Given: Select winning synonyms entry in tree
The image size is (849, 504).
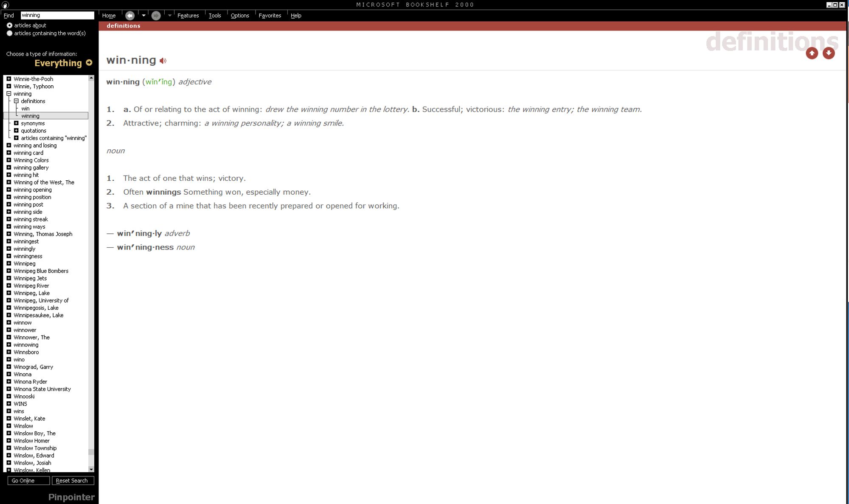Looking at the screenshot, I should (x=32, y=123).
